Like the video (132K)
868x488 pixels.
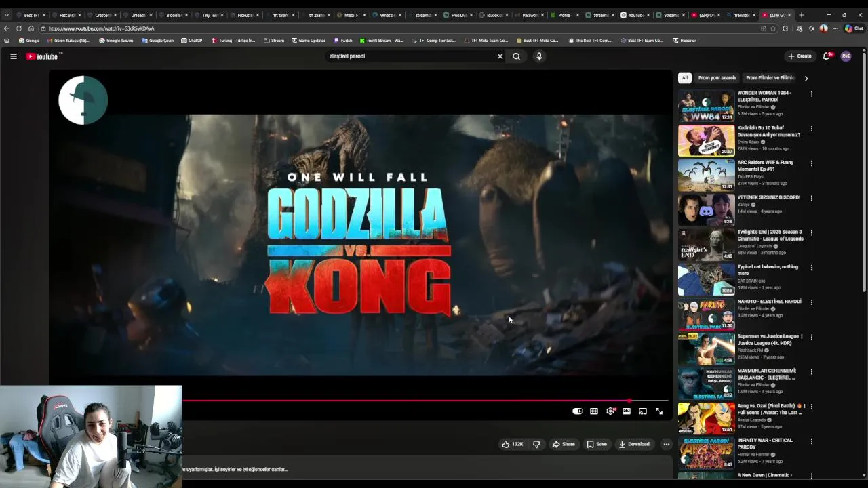point(512,444)
